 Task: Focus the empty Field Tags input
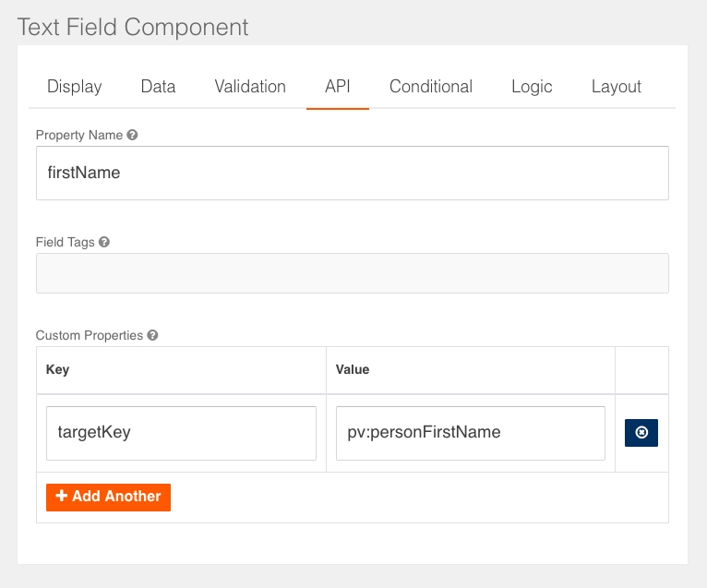coord(352,273)
